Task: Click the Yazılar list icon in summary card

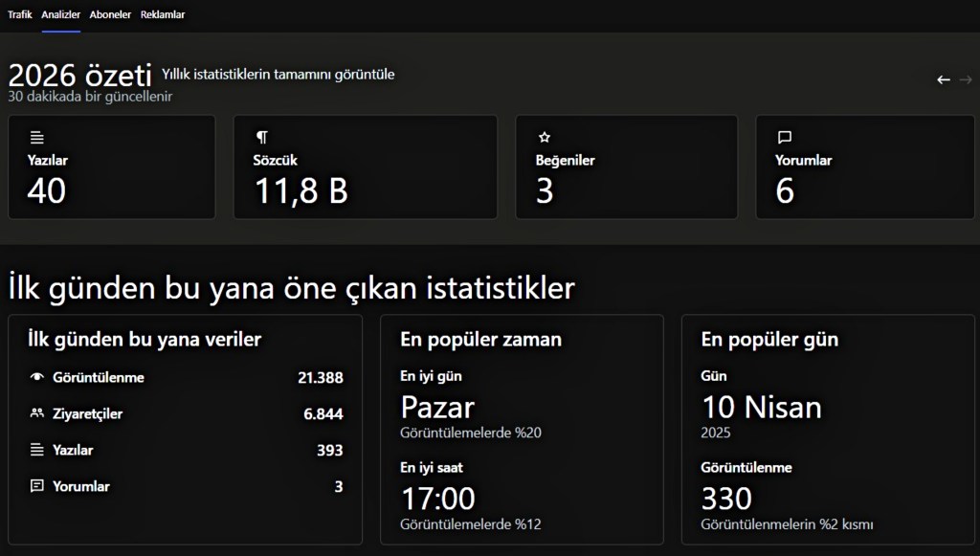Action: 36,138
